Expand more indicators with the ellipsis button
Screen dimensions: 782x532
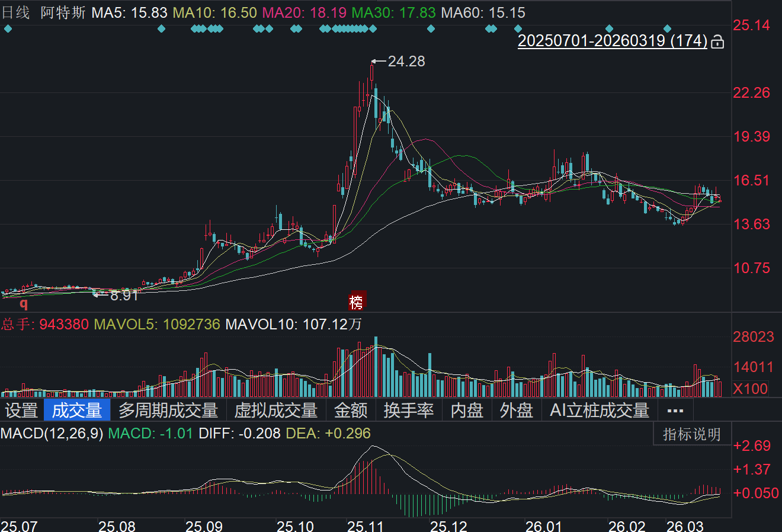(675, 410)
